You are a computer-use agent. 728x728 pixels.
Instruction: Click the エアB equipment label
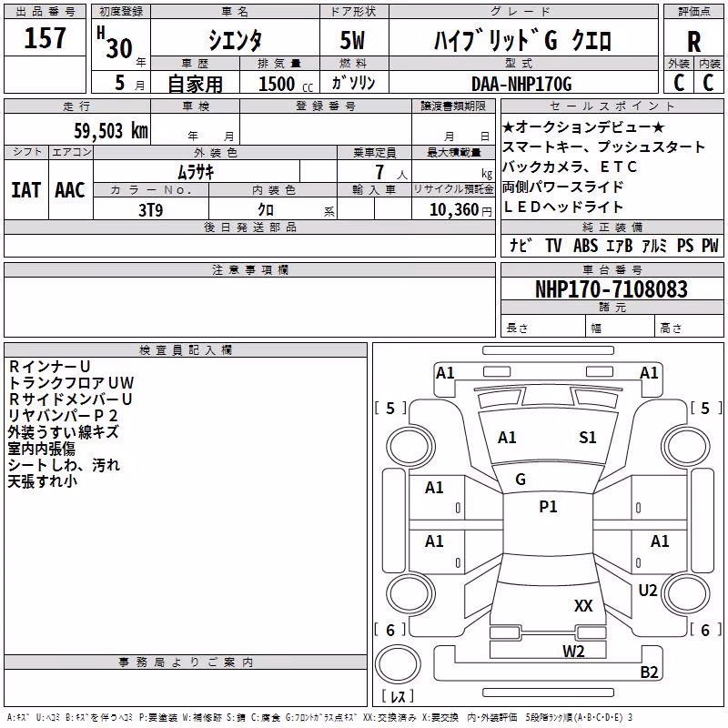coord(620,245)
